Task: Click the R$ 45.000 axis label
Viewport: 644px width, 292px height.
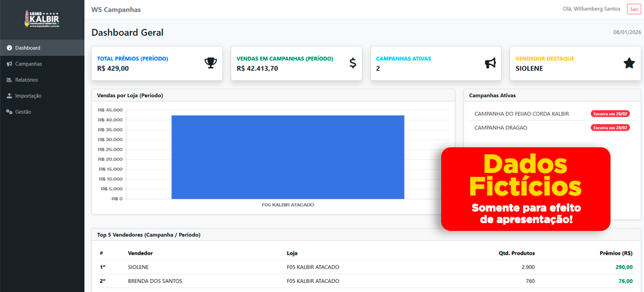Action: 111,110
